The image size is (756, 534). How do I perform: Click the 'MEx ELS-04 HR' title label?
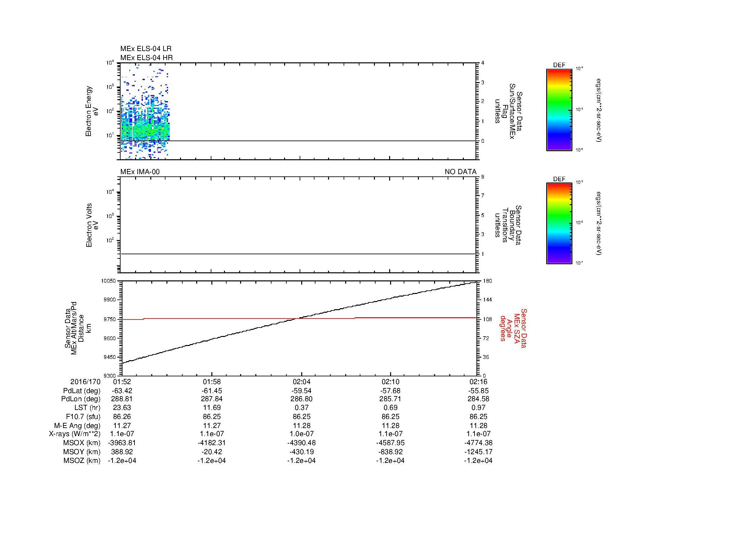(x=146, y=58)
